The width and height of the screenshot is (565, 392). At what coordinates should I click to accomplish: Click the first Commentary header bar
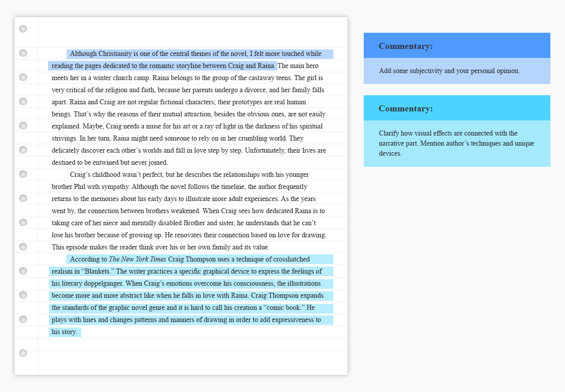pos(457,45)
